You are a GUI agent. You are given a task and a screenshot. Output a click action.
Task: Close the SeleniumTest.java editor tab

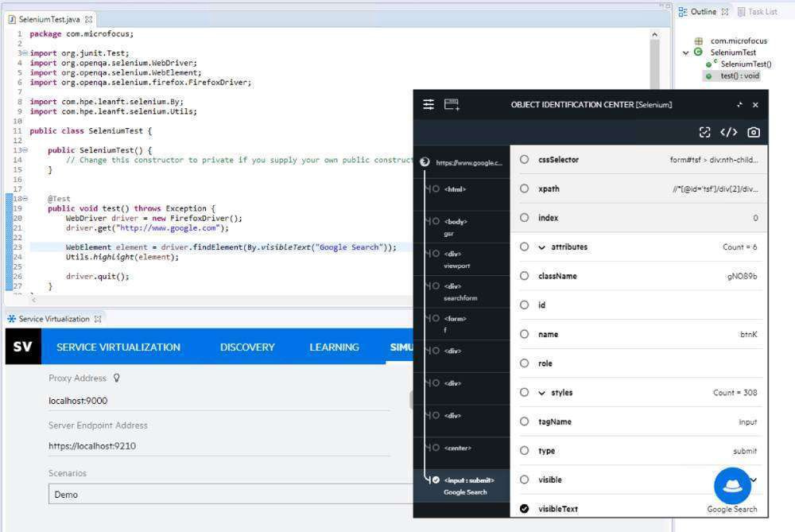[89, 19]
